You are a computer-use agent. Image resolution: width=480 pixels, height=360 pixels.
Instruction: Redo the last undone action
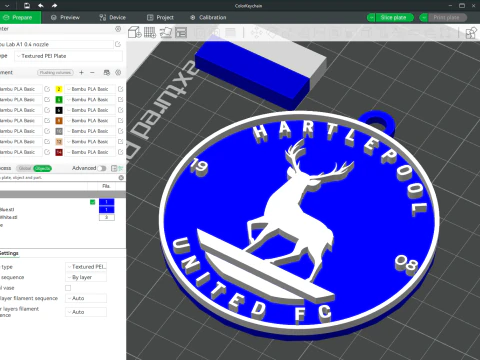click(54, 6)
